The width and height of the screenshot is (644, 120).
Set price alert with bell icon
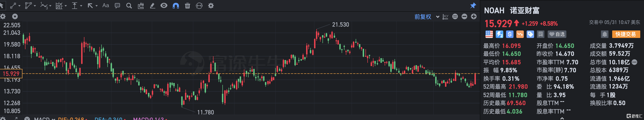click(605, 34)
